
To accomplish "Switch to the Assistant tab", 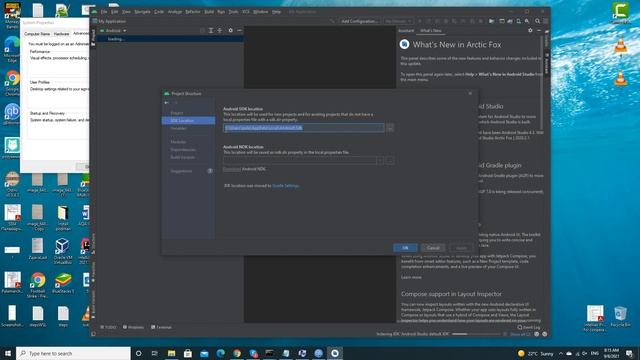I will (406, 31).
